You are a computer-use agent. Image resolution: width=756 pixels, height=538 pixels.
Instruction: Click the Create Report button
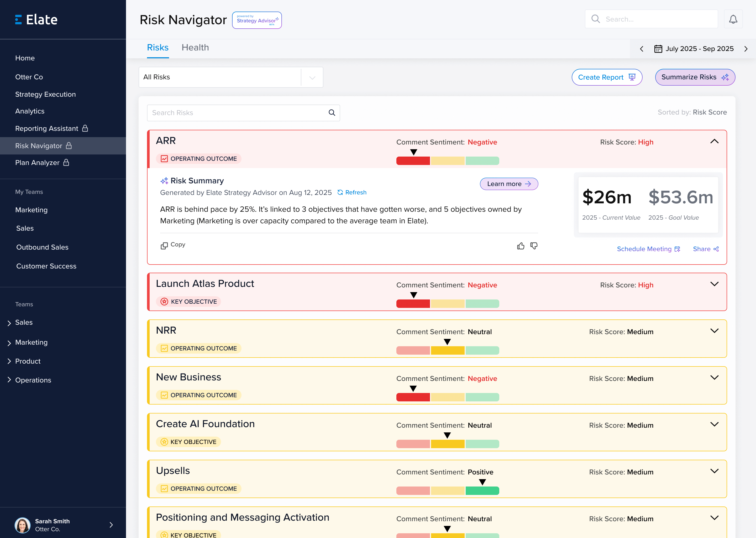coord(606,77)
